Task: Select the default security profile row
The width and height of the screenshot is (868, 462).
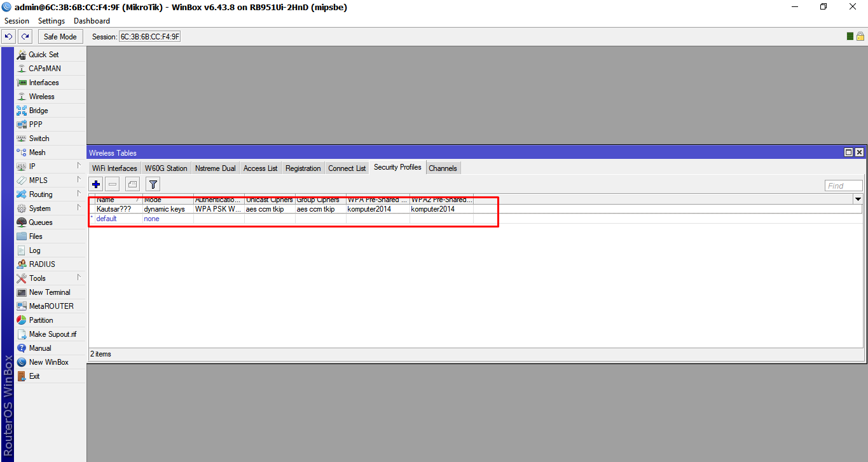Action: tap(106, 219)
